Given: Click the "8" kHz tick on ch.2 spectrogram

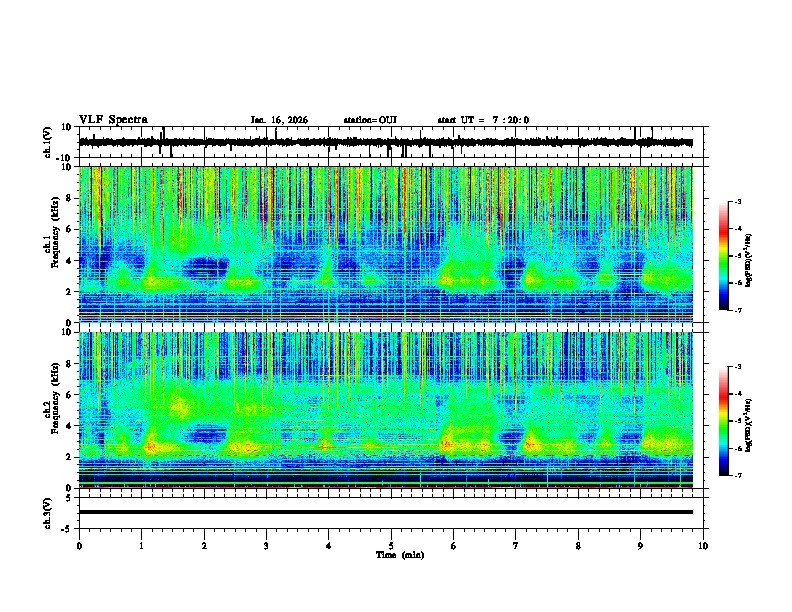Looking at the screenshot, I should coord(70,364).
